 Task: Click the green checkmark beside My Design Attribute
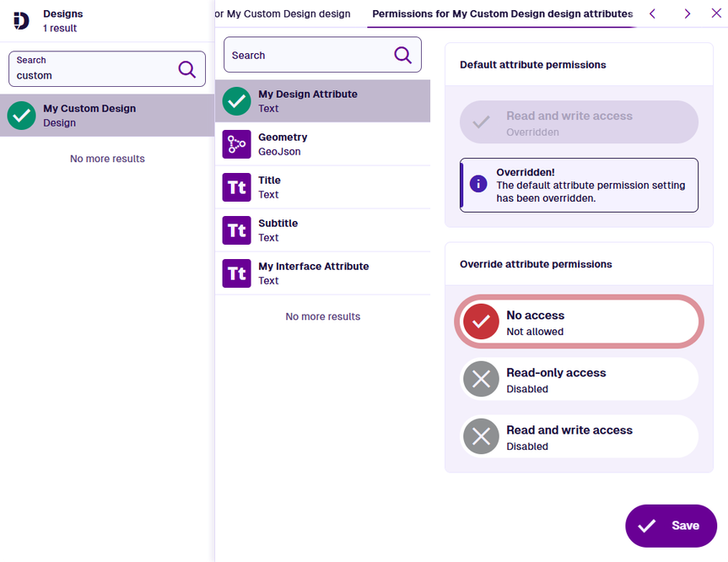(236, 100)
